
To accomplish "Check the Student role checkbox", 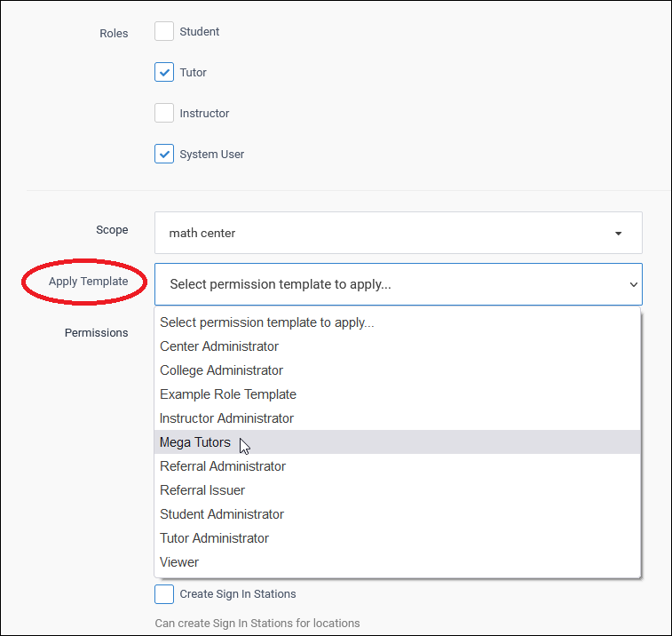I will [164, 32].
